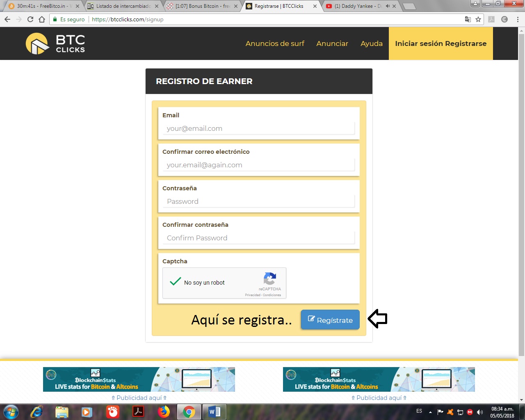Reload the page with the refresh icon
Image resolution: width=525 pixels, height=420 pixels.
pos(30,19)
